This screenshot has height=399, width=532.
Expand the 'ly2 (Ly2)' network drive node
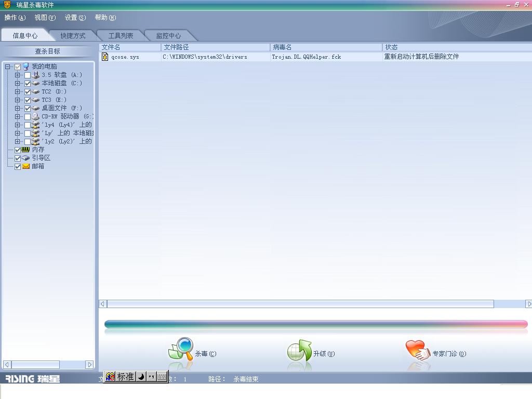(x=17, y=141)
